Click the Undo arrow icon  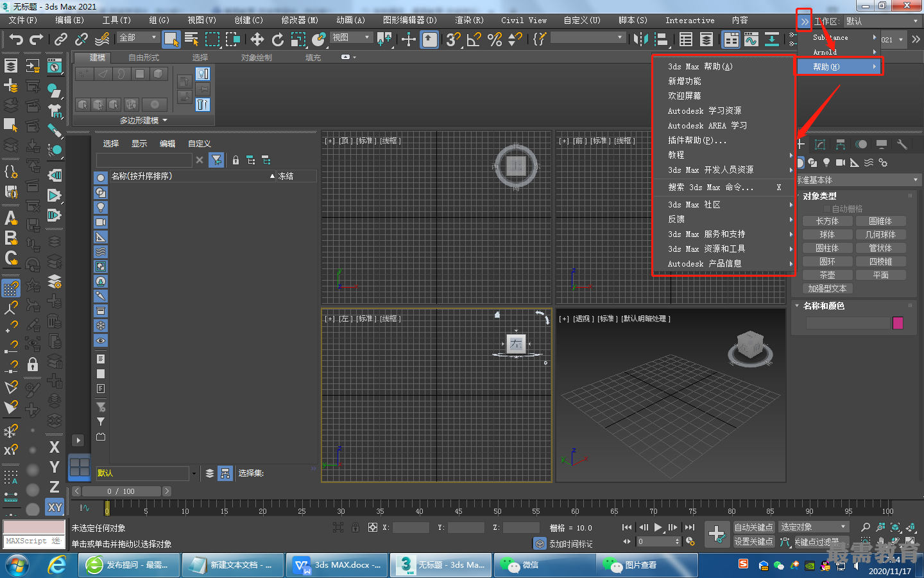coord(16,40)
